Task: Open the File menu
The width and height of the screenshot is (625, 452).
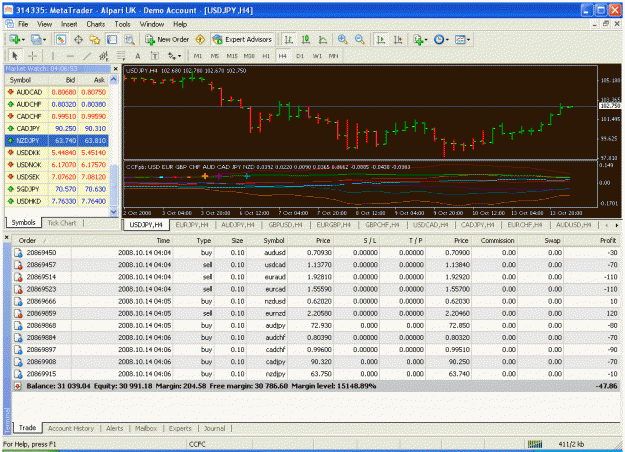Action: point(23,24)
